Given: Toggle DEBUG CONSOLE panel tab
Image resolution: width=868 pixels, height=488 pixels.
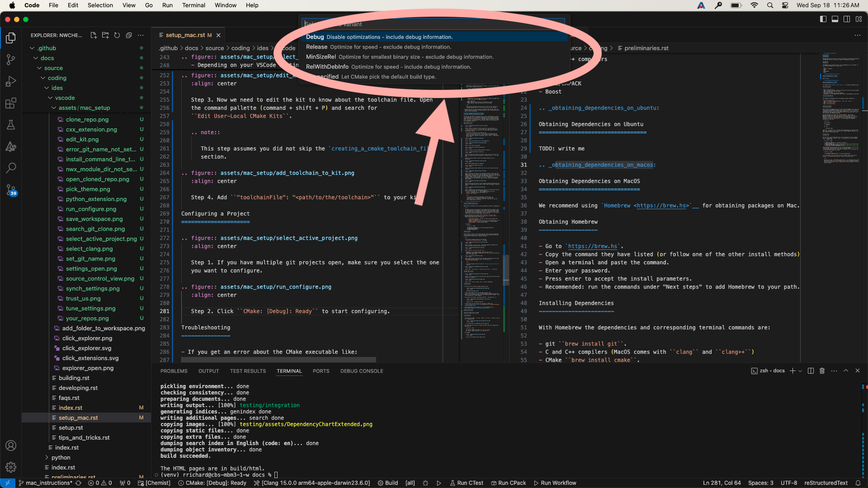Looking at the screenshot, I should pyautogui.click(x=362, y=371).
